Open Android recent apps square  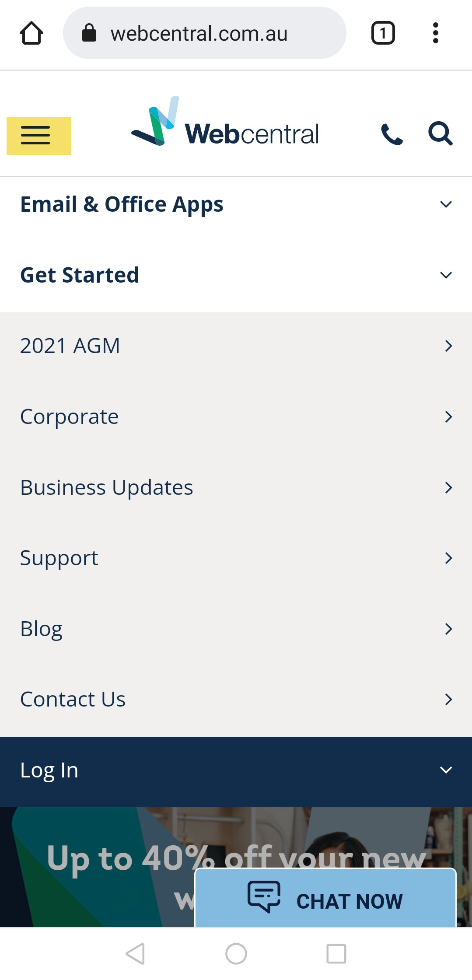click(x=336, y=953)
